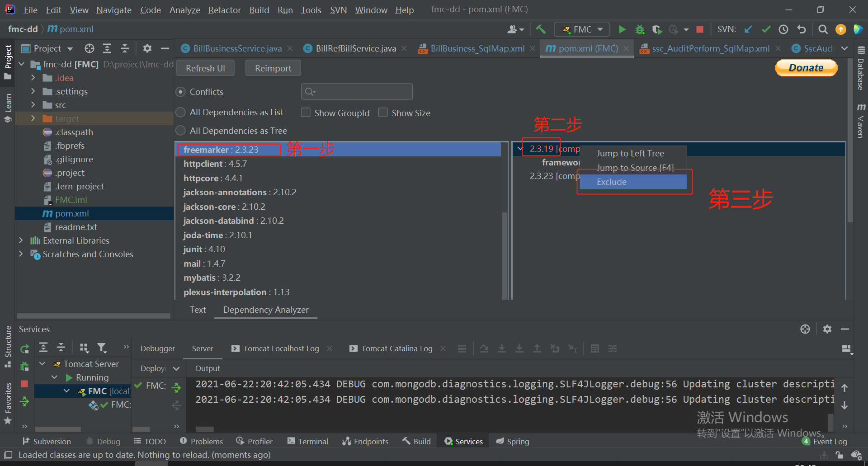Click the Refresh UI button
Viewport: 868px width, 466px height.
click(x=205, y=68)
